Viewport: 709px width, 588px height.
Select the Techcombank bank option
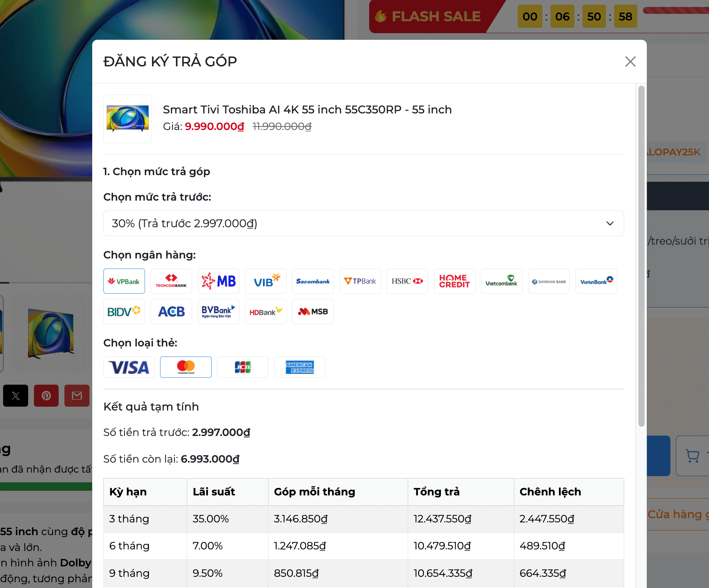click(x=171, y=281)
